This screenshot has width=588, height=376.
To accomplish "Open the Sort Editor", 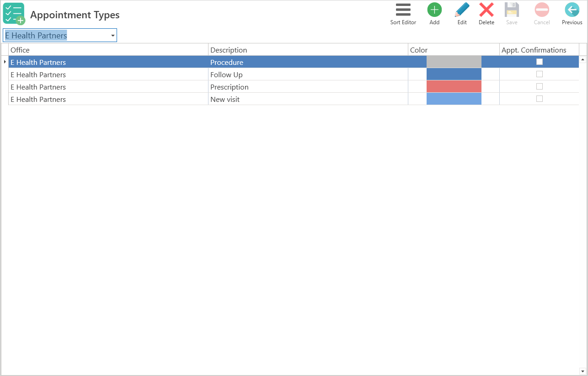I will click(x=403, y=14).
